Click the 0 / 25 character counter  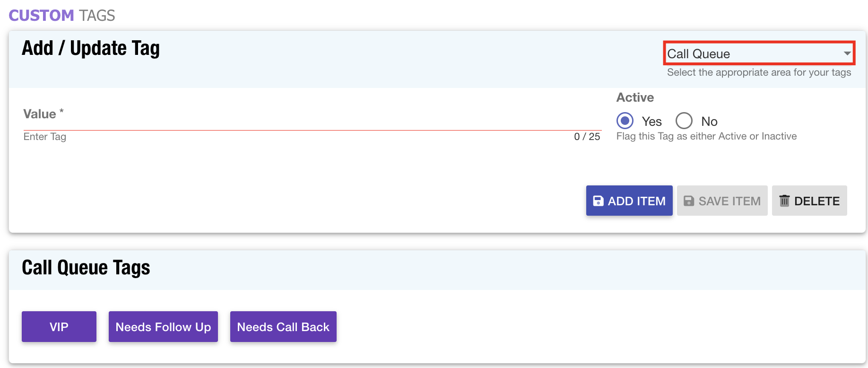point(587,137)
